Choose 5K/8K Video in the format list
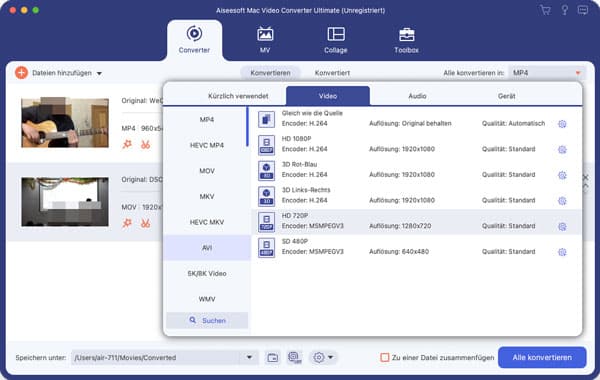 pos(207,273)
